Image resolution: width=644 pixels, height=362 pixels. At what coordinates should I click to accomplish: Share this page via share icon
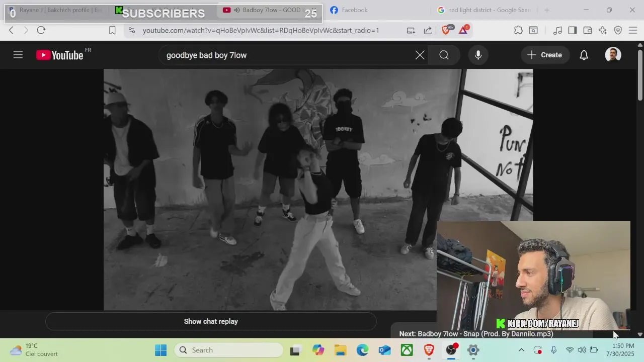428,30
